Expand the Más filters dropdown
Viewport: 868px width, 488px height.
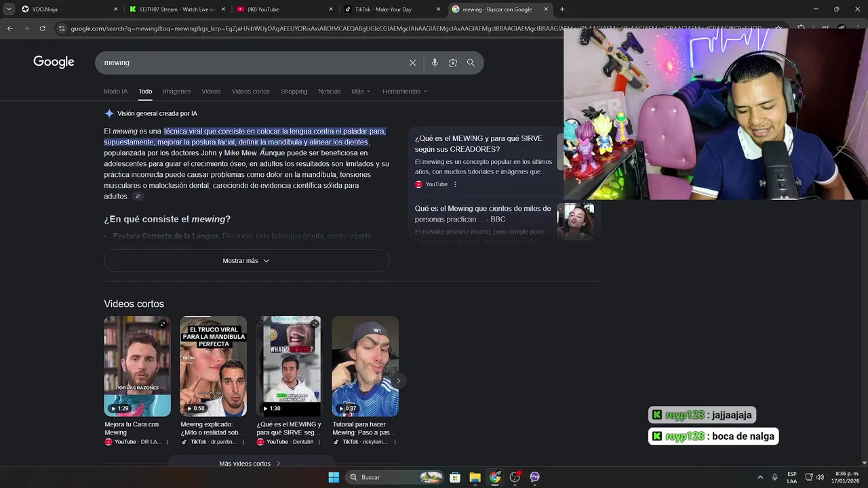coord(361,91)
